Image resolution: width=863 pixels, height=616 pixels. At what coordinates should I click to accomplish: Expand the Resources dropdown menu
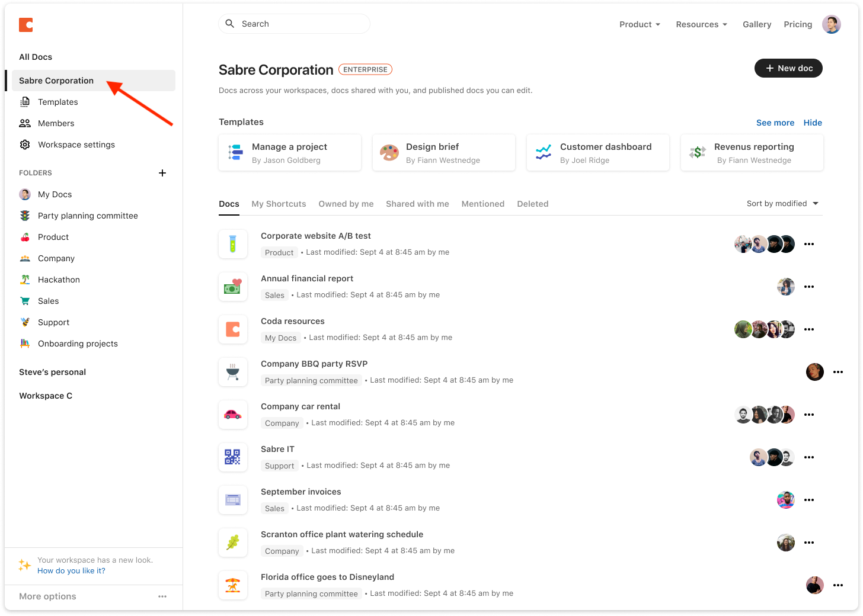(701, 24)
